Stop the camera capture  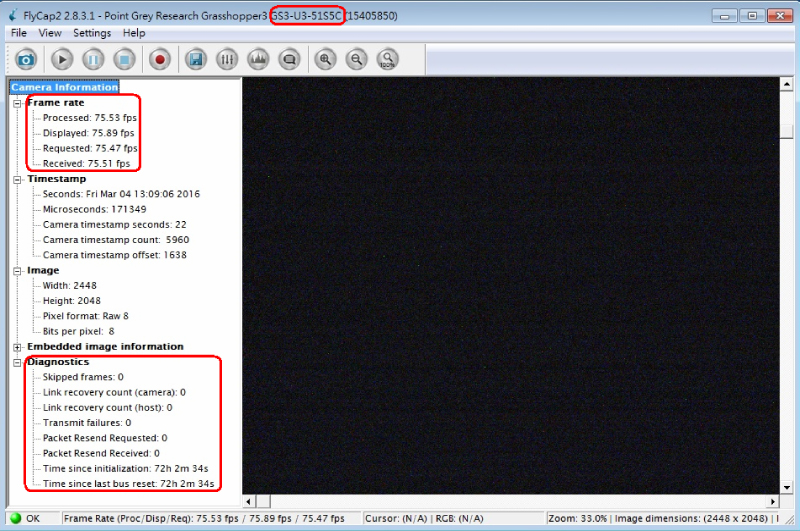pyautogui.click(x=124, y=59)
